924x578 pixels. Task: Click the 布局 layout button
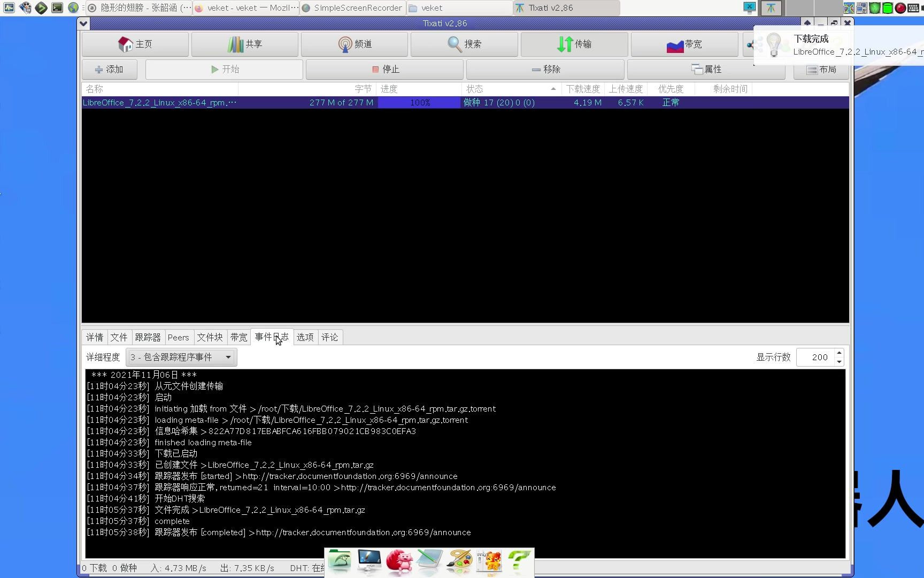click(x=821, y=70)
